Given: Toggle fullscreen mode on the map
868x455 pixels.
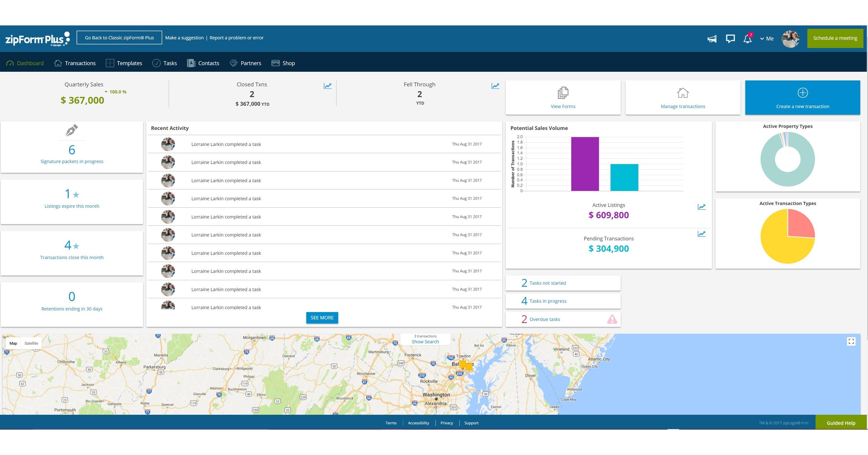Looking at the screenshot, I should click(x=852, y=341).
